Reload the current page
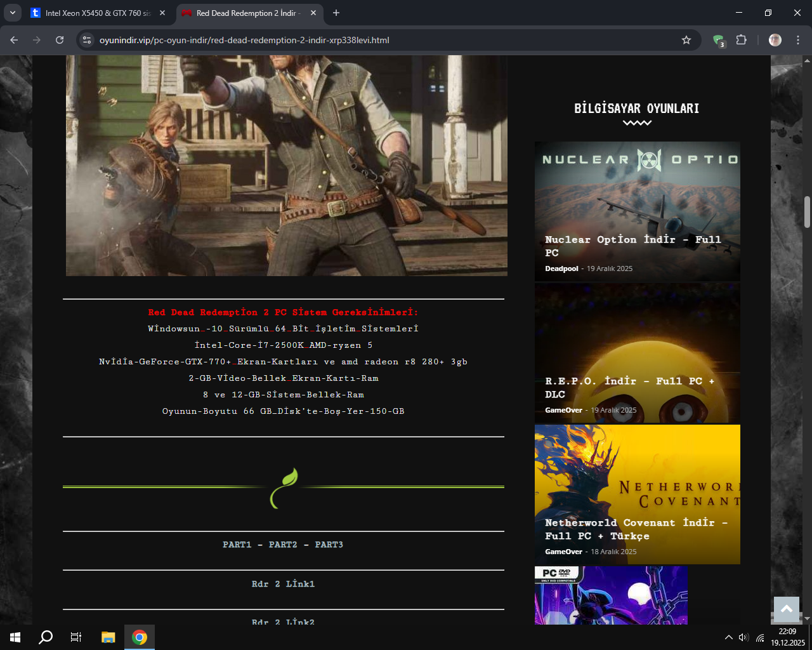Image resolution: width=812 pixels, height=650 pixels. (60, 40)
